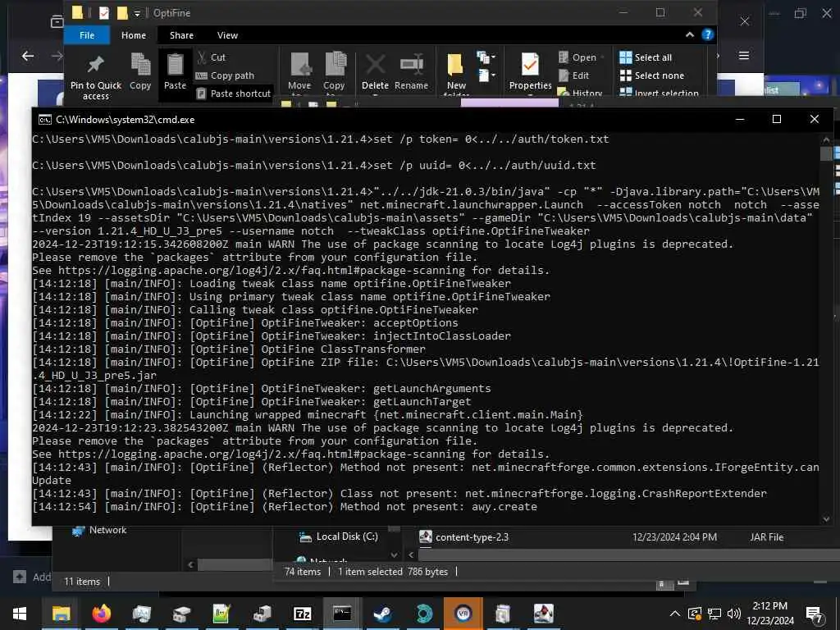
Task: Open the Windows Start menu
Action: [20, 614]
